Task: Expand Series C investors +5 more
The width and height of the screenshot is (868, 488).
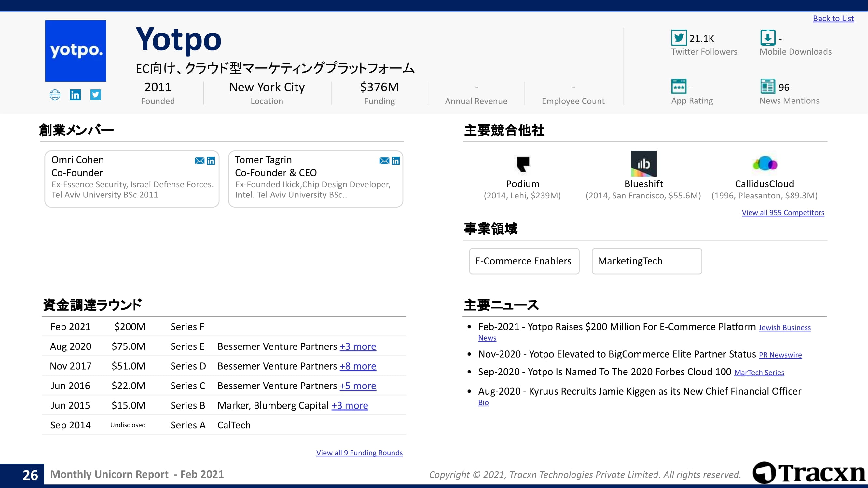Action: tap(358, 386)
